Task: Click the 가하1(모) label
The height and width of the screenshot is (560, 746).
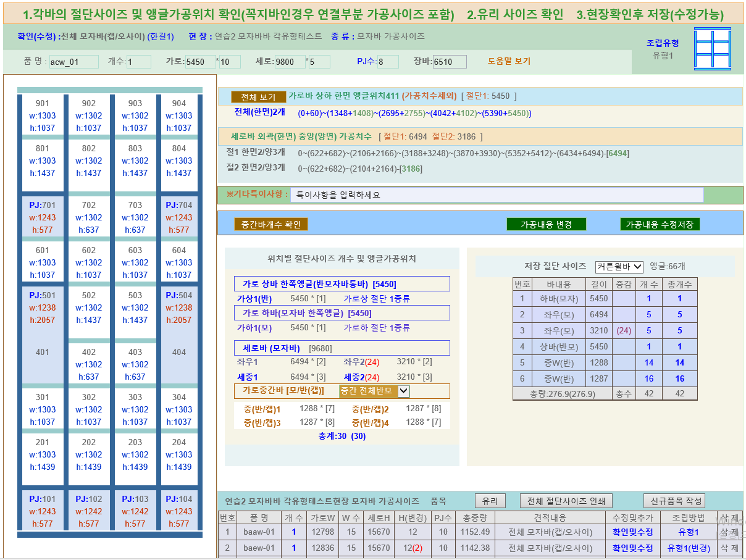Action: pyautogui.click(x=254, y=328)
